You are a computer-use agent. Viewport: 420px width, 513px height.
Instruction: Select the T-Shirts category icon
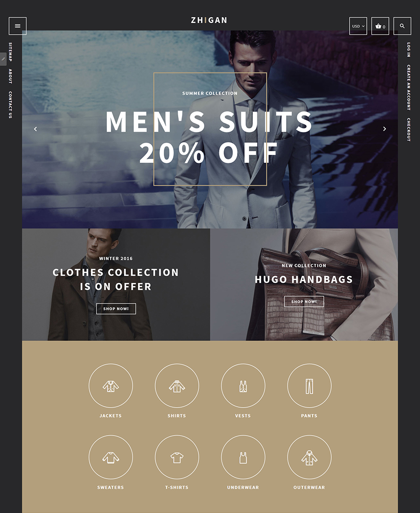pyautogui.click(x=177, y=458)
